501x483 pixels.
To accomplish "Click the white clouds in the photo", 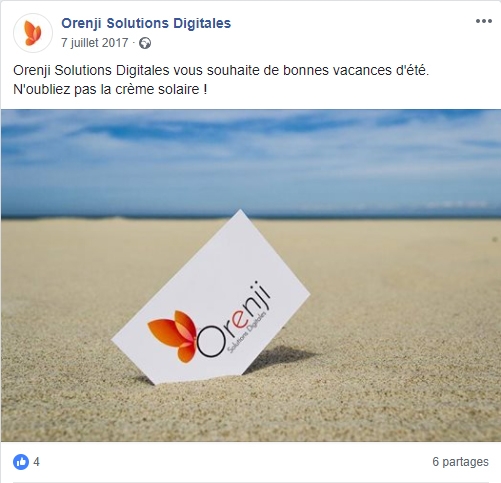I will coord(250,147).
